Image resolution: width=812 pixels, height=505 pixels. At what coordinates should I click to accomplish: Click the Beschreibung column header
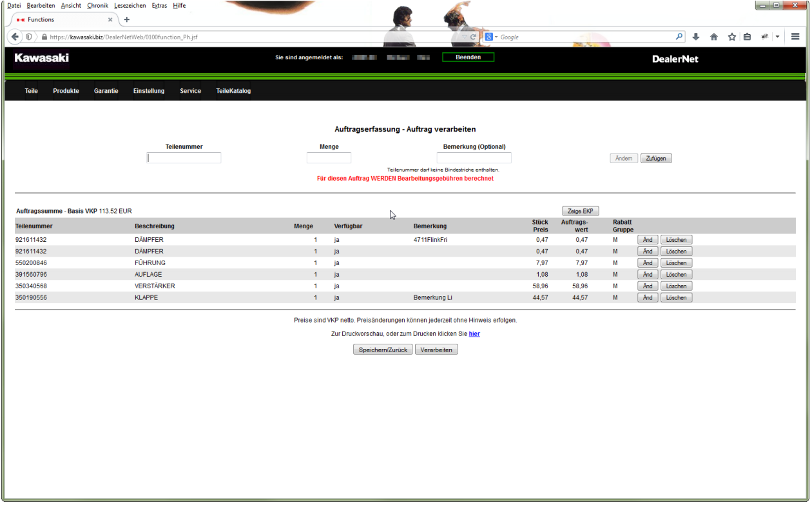[x=155, y=226]
